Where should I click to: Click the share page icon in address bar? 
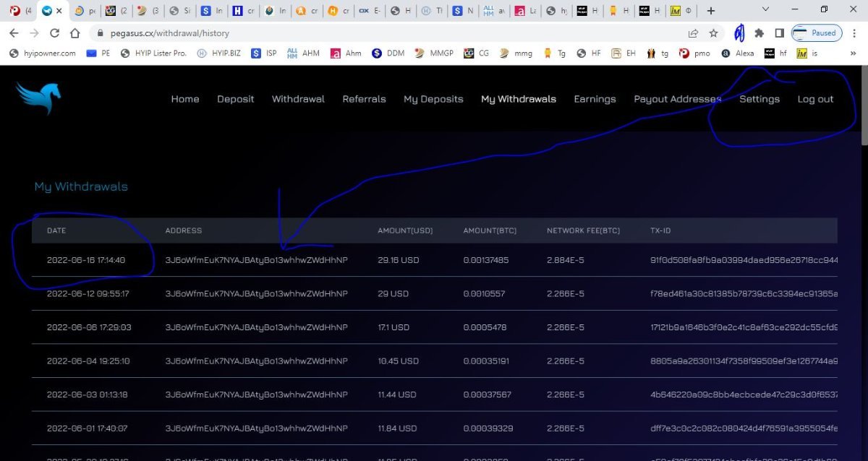click(x=693, y=33)
